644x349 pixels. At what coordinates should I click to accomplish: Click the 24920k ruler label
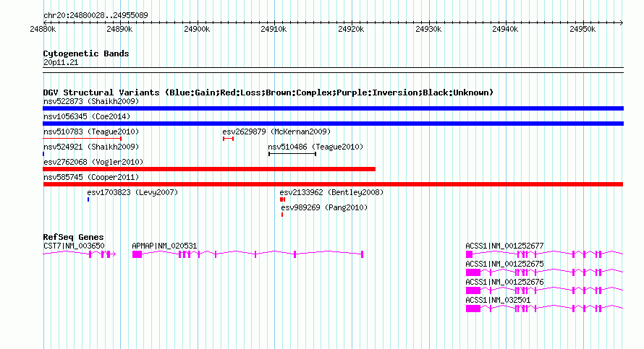[x=351, y=29]
